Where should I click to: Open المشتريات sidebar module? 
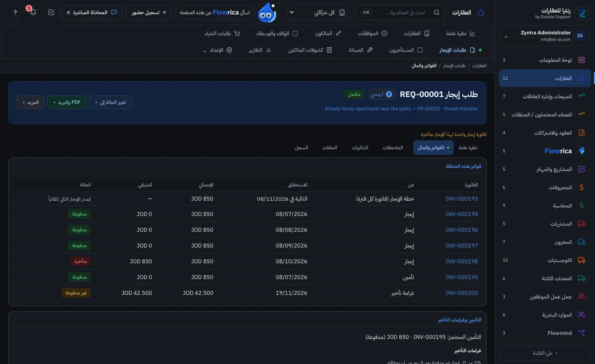545,224
